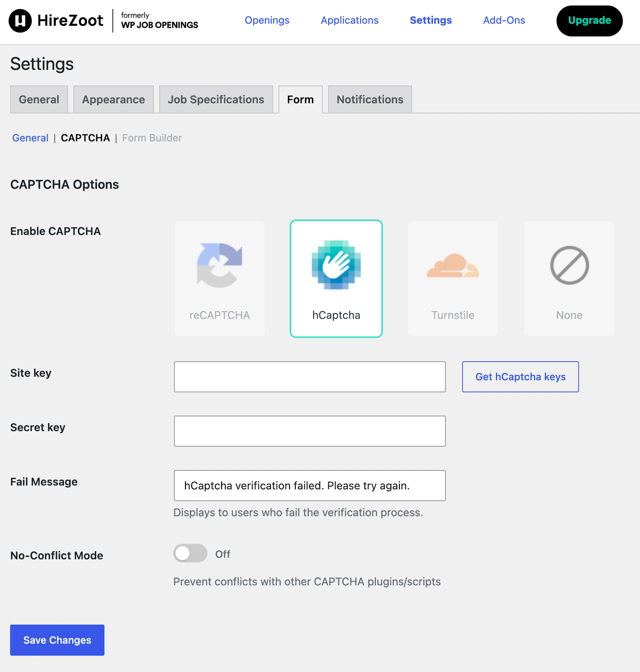The image size is (640, 672).
Task: Save Changes to CAPTCHA settings
Action: click(x=57, y=640)
